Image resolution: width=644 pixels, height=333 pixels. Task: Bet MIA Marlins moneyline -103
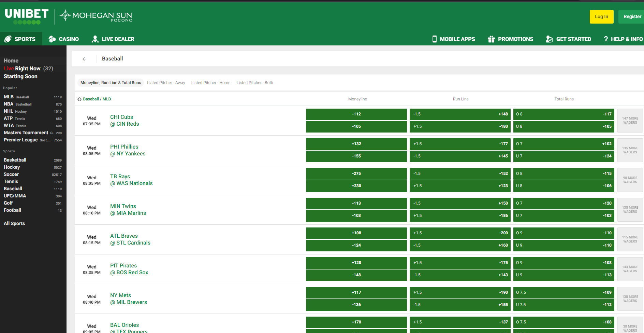pos(356,216)
